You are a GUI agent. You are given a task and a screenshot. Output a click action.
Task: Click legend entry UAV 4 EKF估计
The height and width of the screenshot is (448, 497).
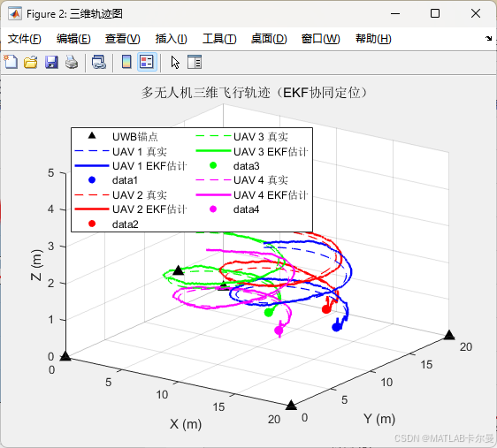click(x=271, y=195)
